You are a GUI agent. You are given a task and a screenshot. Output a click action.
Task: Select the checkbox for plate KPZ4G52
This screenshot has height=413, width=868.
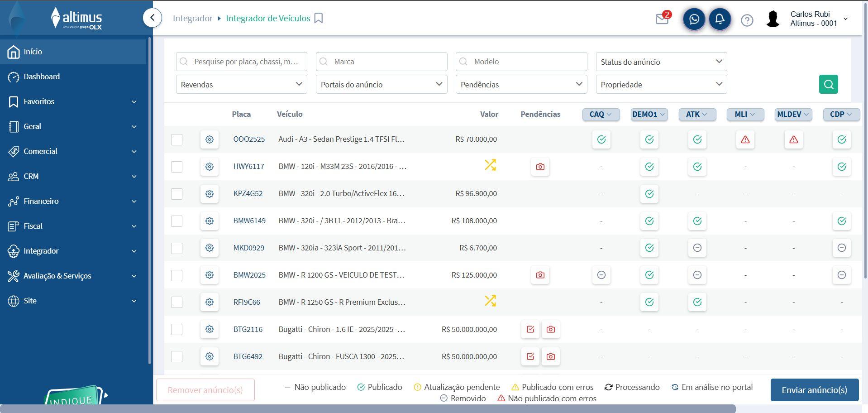pos(176,194)
